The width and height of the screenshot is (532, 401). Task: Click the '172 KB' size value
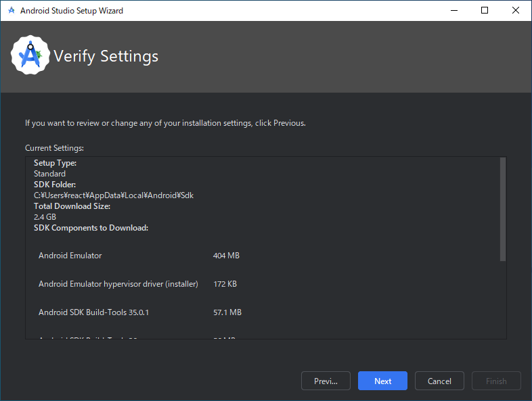(x=225, y=284)
